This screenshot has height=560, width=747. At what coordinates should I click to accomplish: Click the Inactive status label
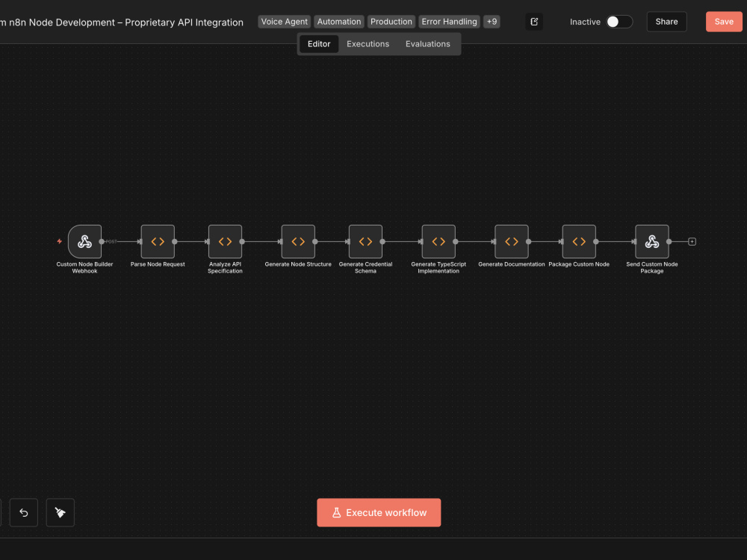click(x=585, y=22)
